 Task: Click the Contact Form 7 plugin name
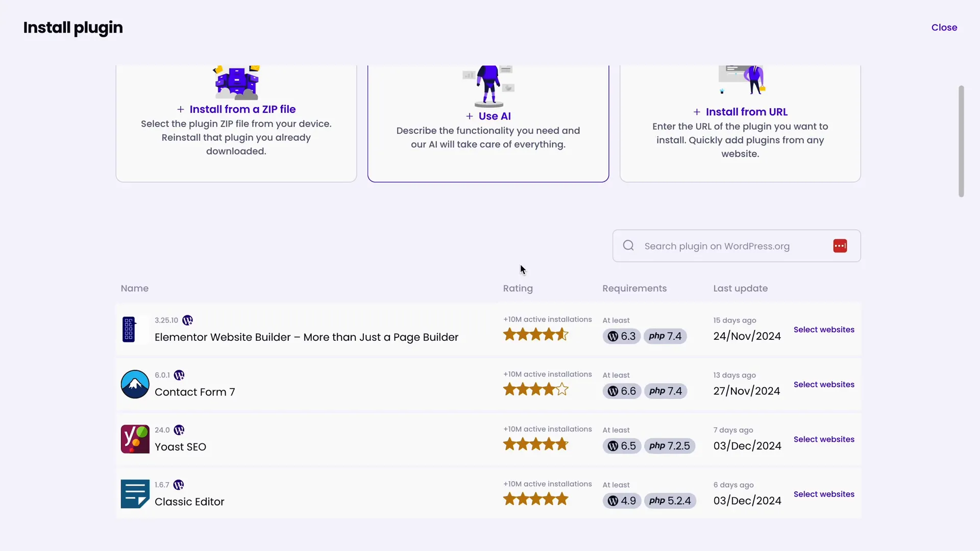tap(195, 392)
